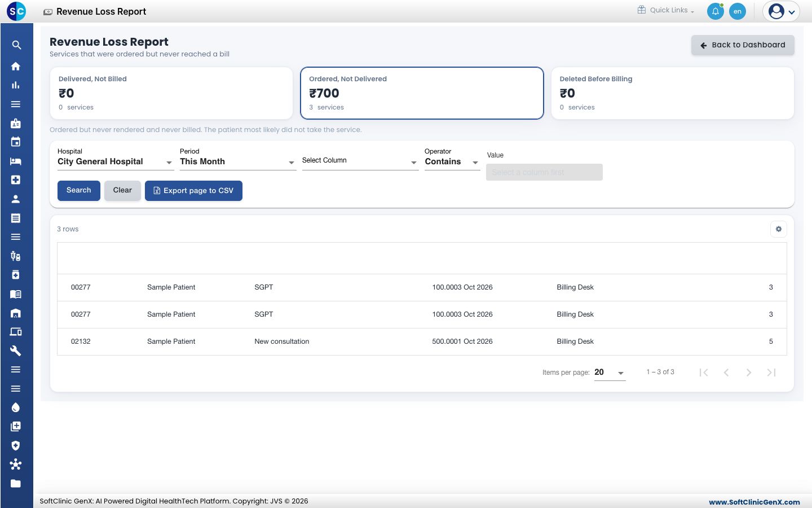Open the ID badge sidebar icon

tap(16, 123)
